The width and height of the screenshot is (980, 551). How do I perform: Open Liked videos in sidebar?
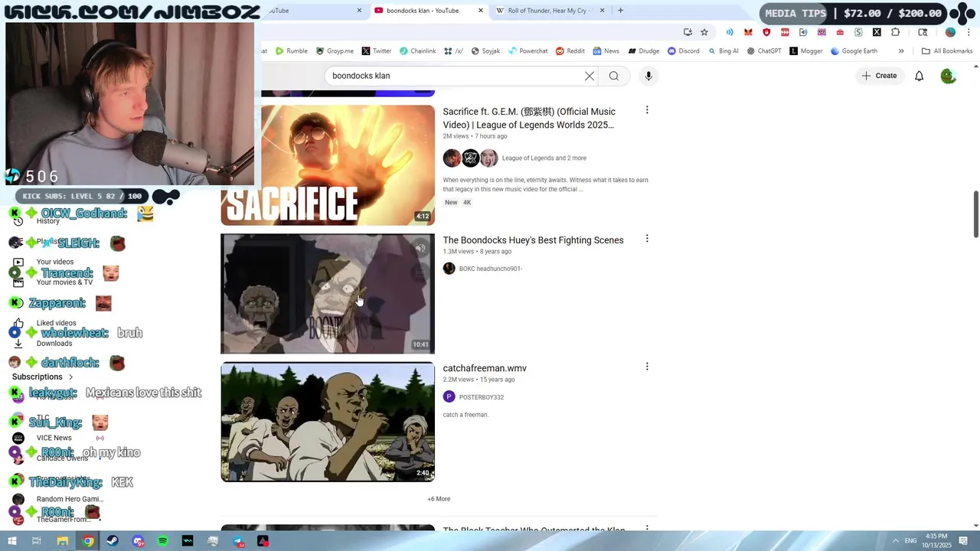coord(56,323)
